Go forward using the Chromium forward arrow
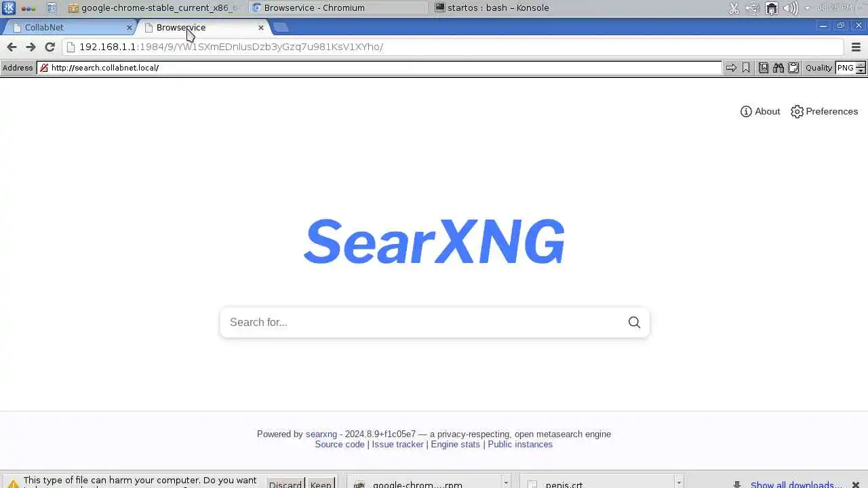The height and width of the screenshot is (488, 868). [31, 47]
